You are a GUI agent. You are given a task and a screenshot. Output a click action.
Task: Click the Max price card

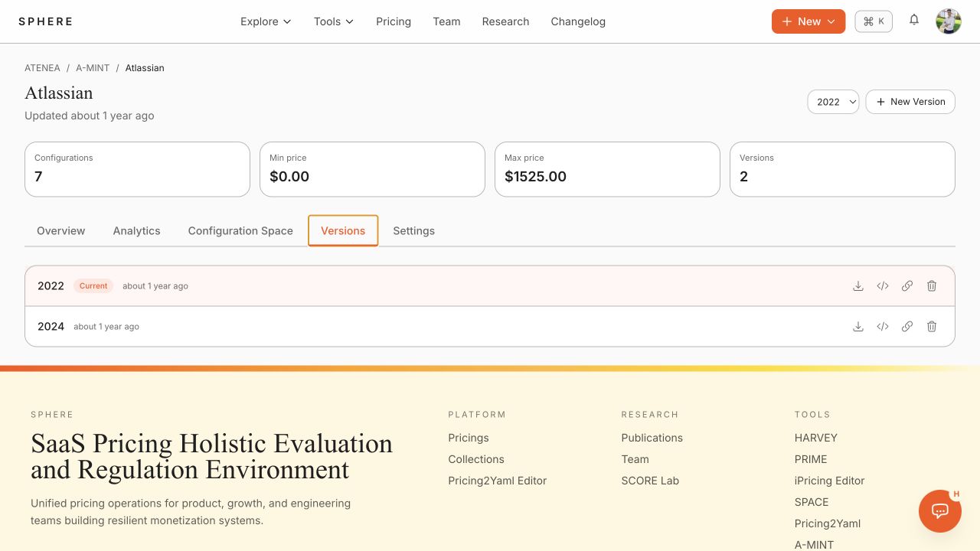click(x=607, y=169)
